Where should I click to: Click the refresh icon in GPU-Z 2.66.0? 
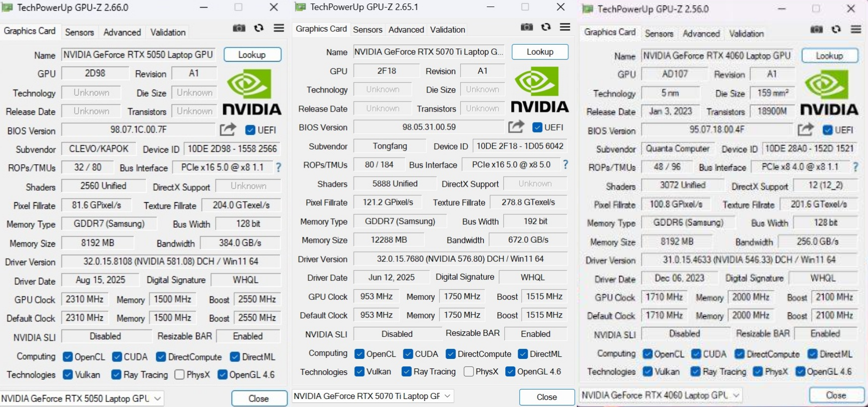(x=259, y=28)
